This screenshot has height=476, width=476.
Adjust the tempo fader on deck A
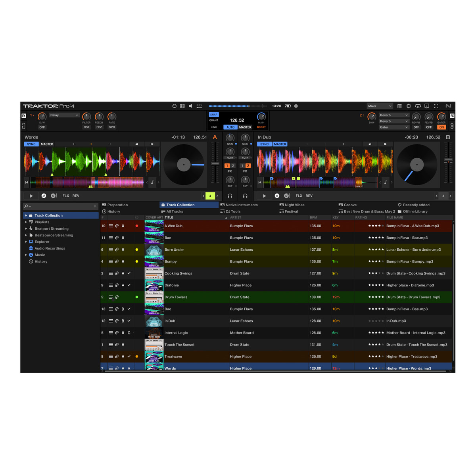coord(215,164)
